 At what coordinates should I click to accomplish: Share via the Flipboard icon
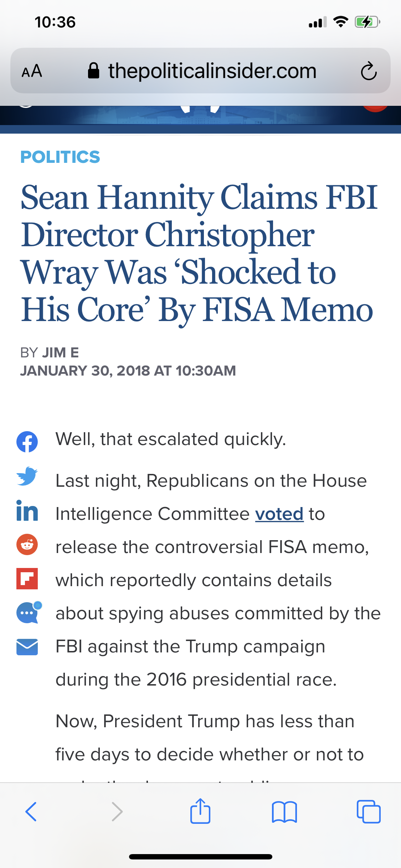click(27, 578)
